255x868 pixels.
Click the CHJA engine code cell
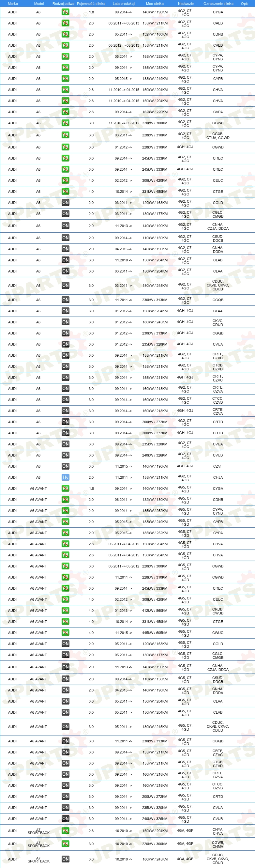[218, 477]
